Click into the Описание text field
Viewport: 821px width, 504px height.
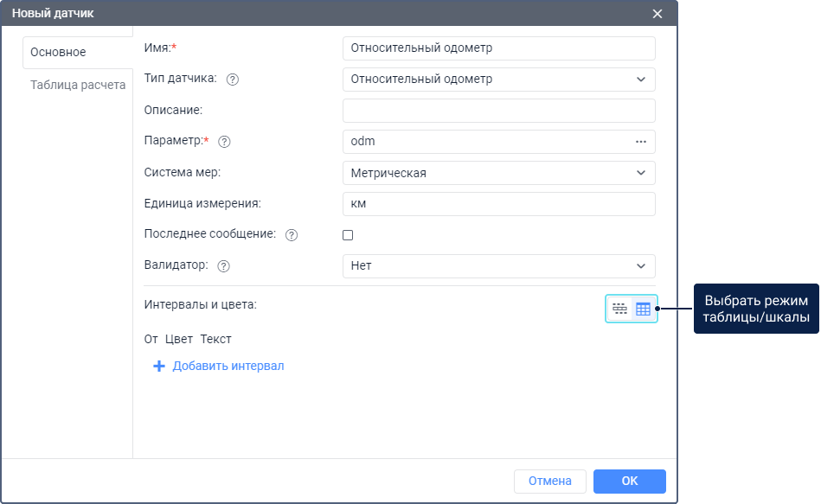pos(498,111)
